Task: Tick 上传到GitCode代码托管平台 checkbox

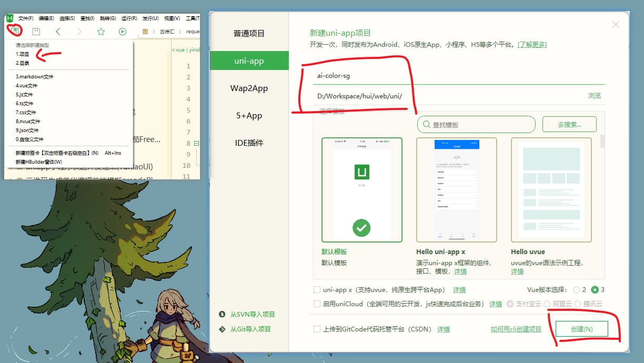Action: tap(317, 329)
